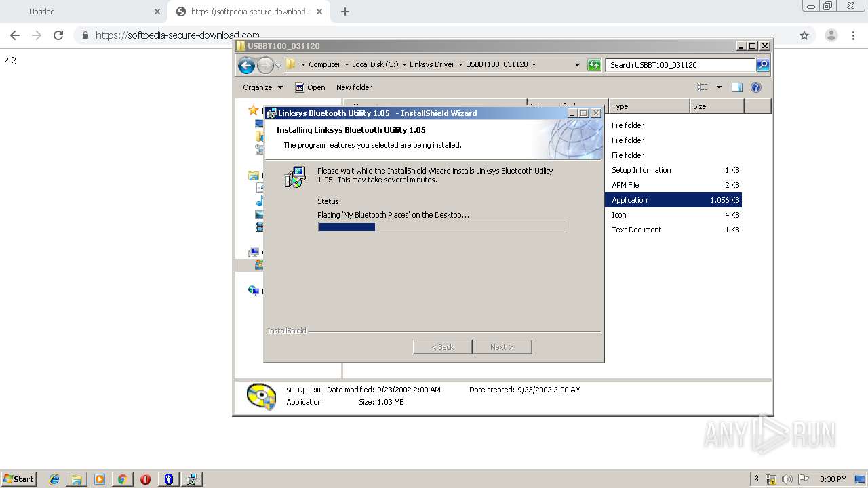Screen dimensions: 868x488
Task: Click the Open toolbar button
Action: [x=310, y=87]
